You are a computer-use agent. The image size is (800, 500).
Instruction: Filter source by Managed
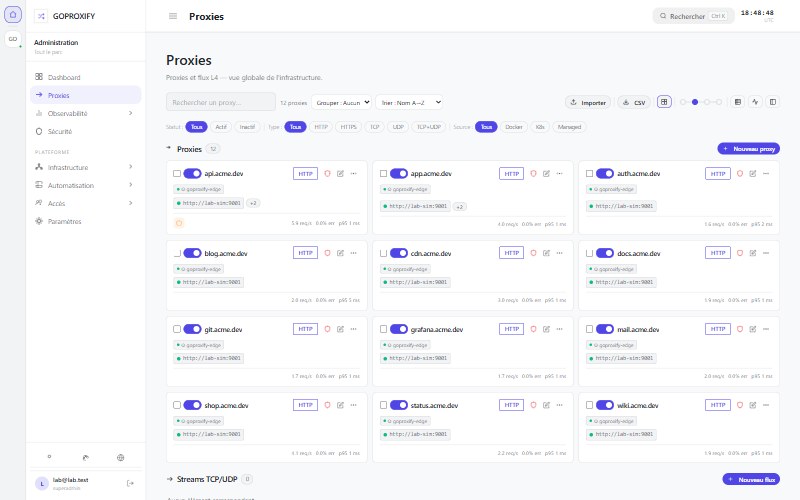569,127
